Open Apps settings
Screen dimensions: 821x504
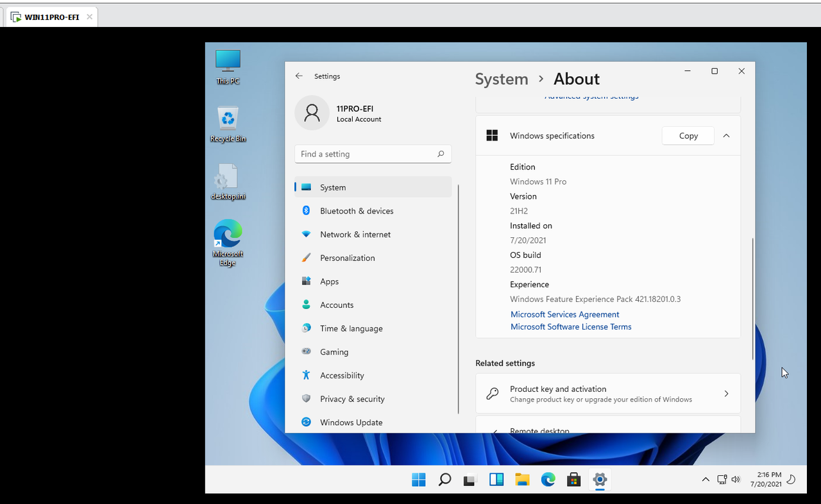373,281
